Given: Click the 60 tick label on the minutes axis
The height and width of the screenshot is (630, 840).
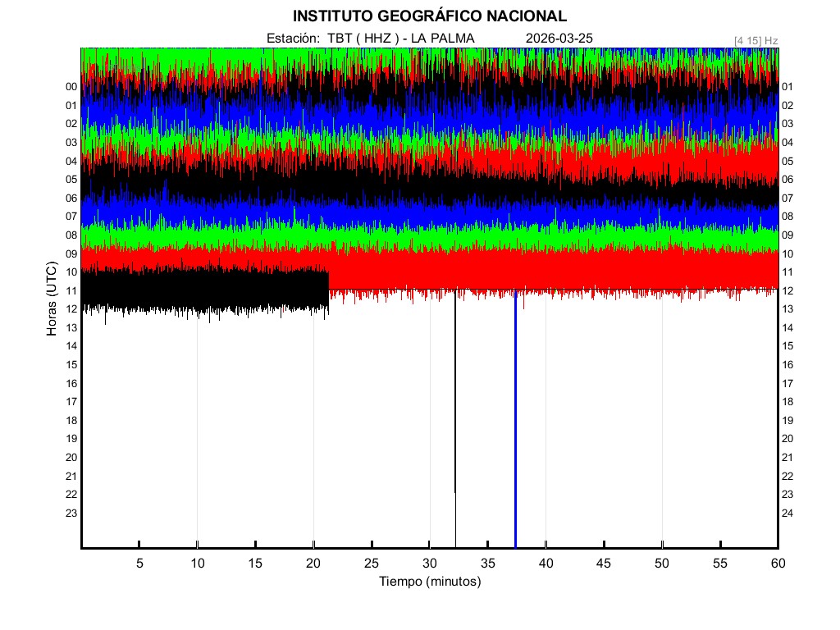Looking at the screenshot, I should [x=778, y=564].
